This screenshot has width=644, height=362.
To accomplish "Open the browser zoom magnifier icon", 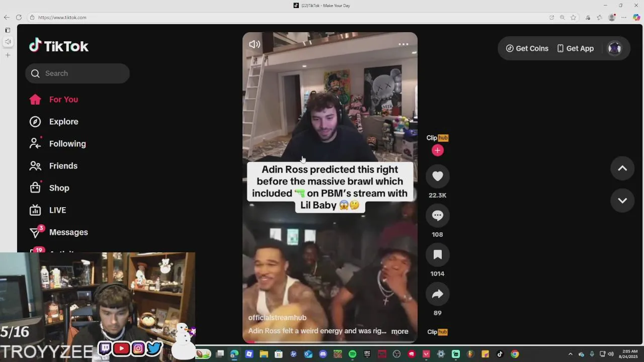I will [x=562, y=18].
